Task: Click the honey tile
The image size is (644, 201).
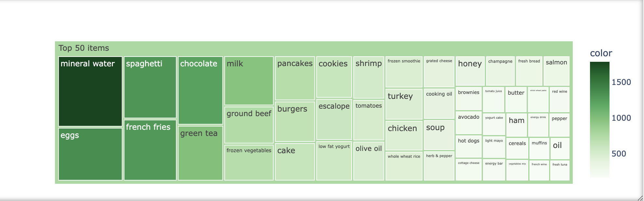Action: (470, 71)
